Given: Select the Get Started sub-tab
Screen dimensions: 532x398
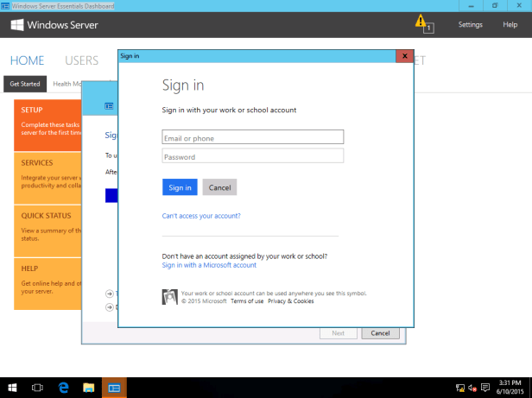Looking at the screenshot, I should pyautogui.click(x=25, y=84).
